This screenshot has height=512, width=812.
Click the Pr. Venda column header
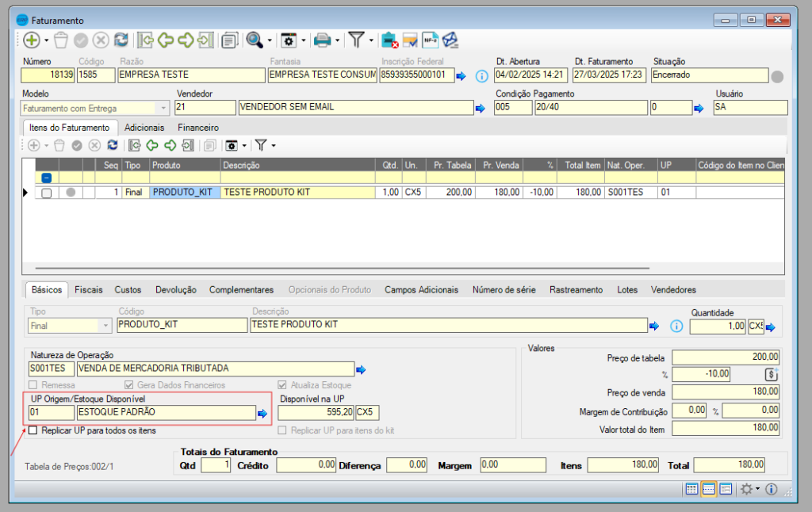(x=500, y=165)
